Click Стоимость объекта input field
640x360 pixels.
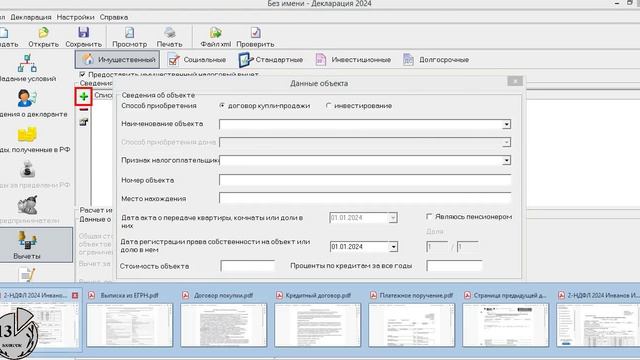pos(248,266)
